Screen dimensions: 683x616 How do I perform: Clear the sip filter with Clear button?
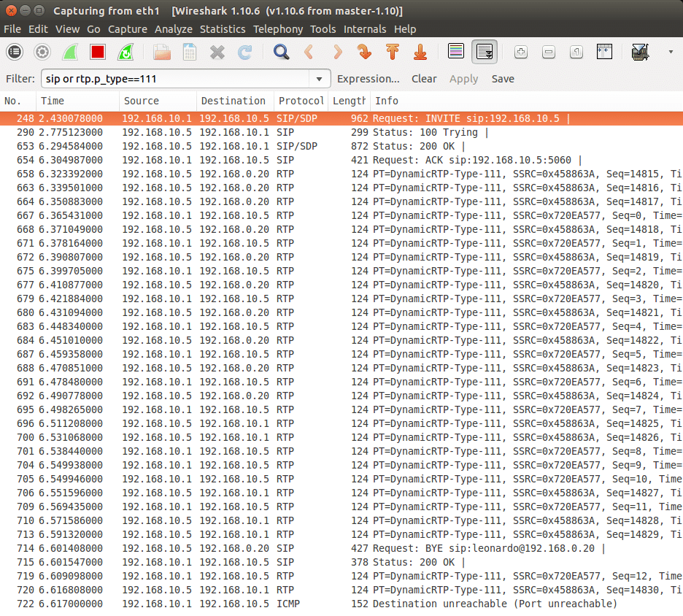[x=424, y=78]
